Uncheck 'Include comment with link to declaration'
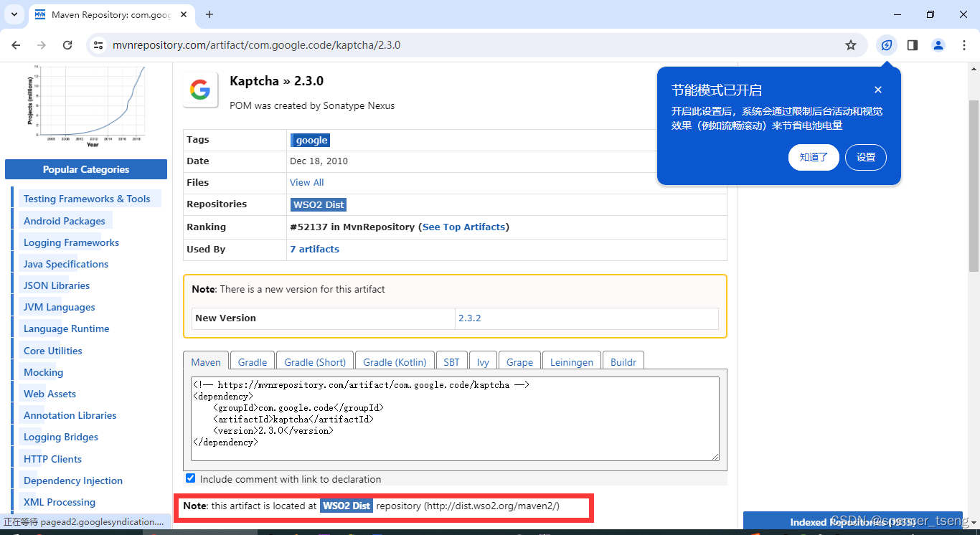 [x=190, y=478]
